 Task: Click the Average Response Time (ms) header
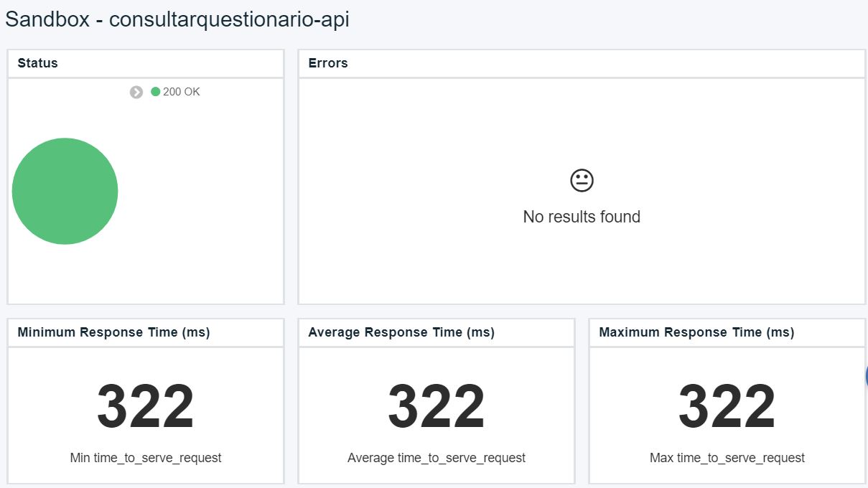[401, 332]
